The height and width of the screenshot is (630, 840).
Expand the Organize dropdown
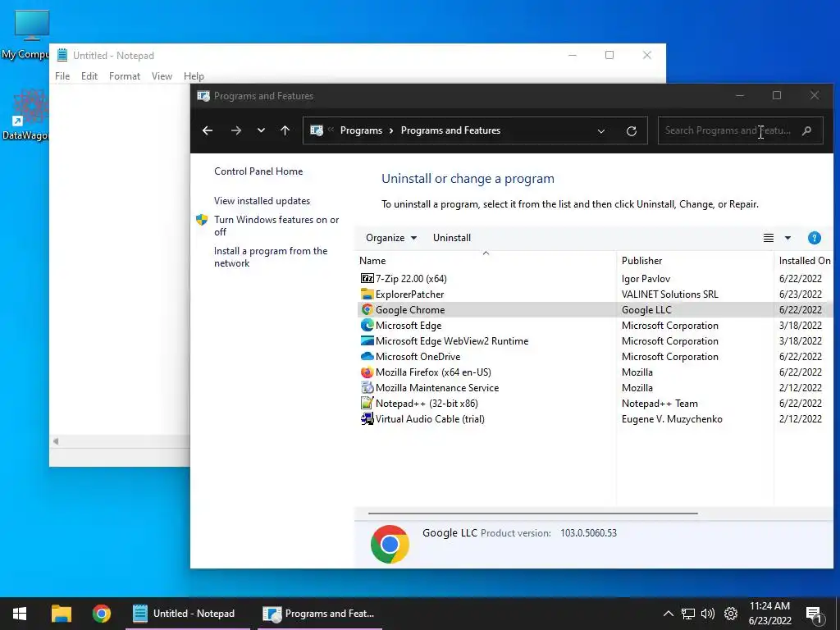[390, 238]
